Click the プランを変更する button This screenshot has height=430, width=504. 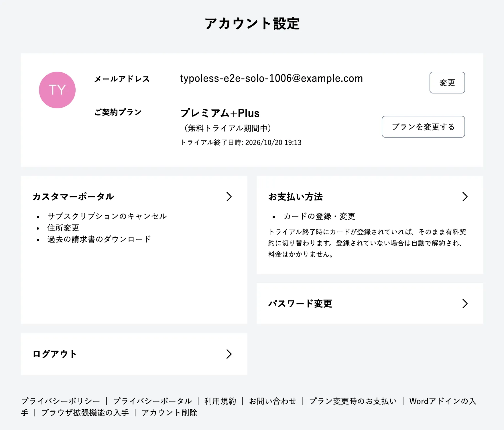coord(423,127)
